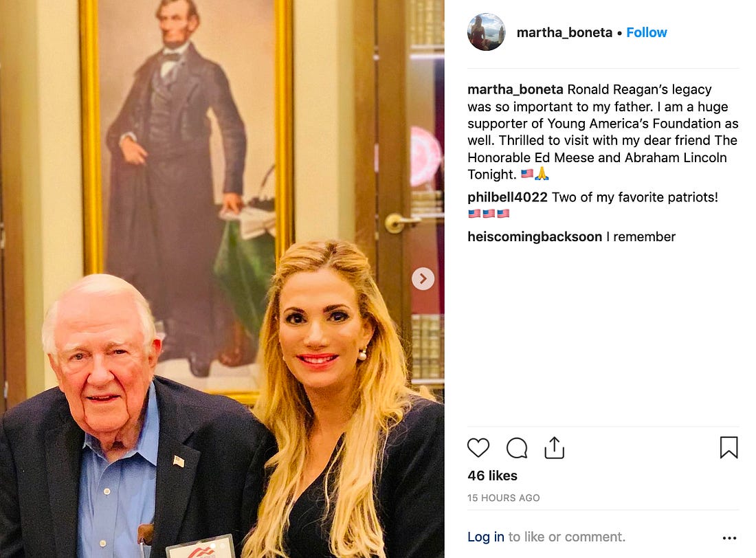Image resolution: width=756 pixels, height=558 pixels.
Task: Open the 15 hours ago timestamp
Action: pyautogui.click(x=503, y=498)
